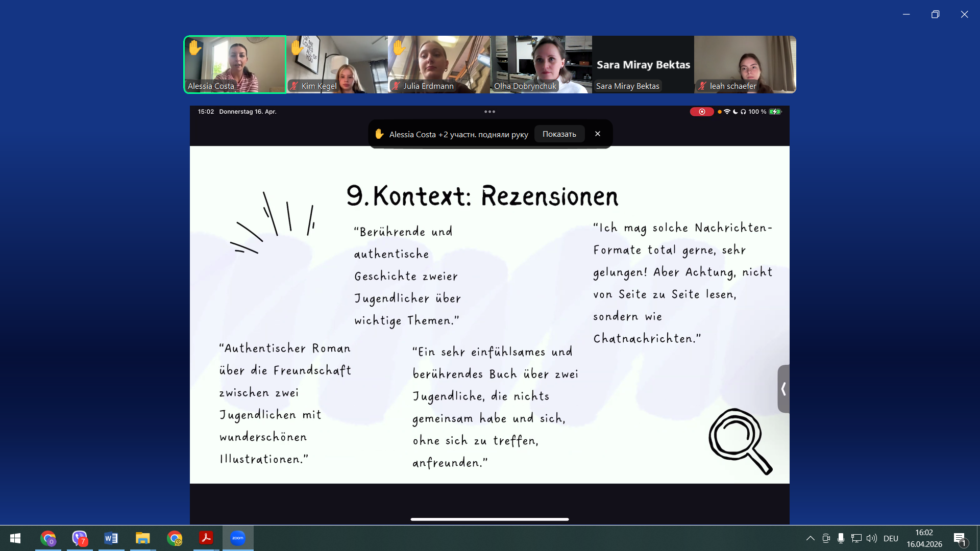Click the three-dots menu above the shared screen
Viewport: 980px width, 551px height.
489,111
